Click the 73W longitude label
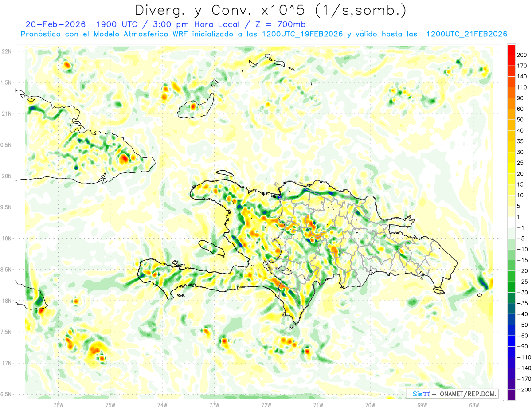Screen dimensions: 532x411 pyautogui.click(x=214, y=404)
